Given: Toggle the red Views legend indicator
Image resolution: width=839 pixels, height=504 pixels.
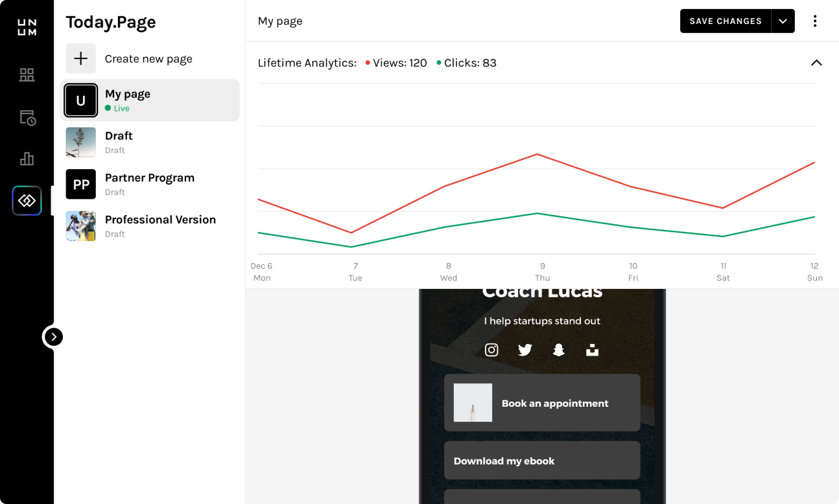Looking at the screenshot, I should pos(367,63).
